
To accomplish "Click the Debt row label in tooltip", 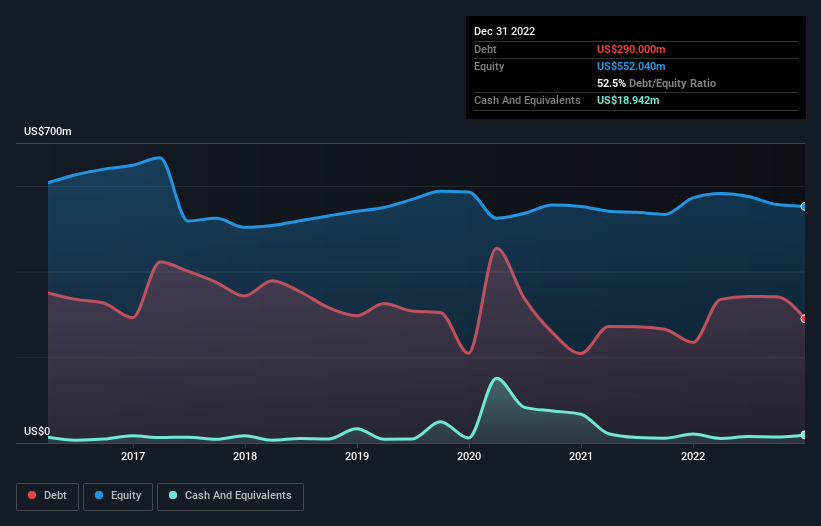I will click(485, 49).
